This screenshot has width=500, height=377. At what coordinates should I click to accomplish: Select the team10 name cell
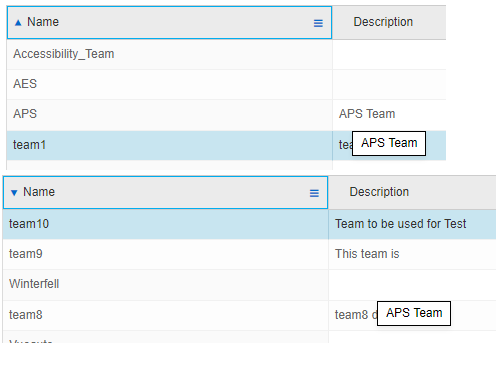click(165, 224)
